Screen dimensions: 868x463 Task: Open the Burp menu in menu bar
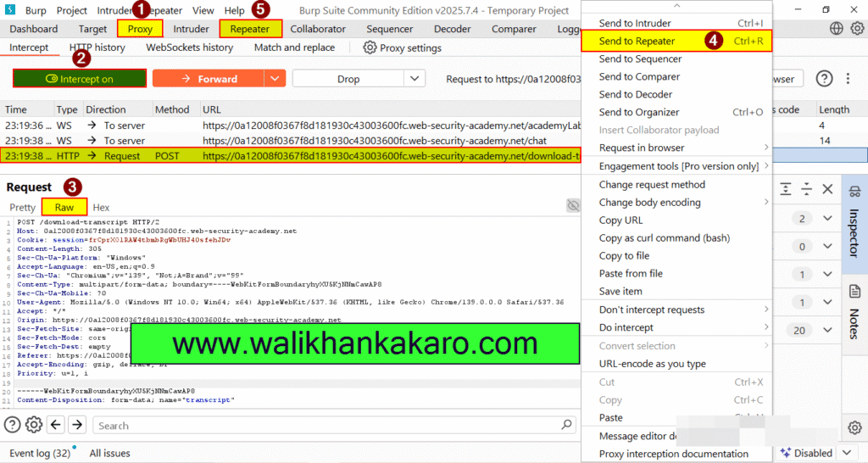(x=36, y=10)
